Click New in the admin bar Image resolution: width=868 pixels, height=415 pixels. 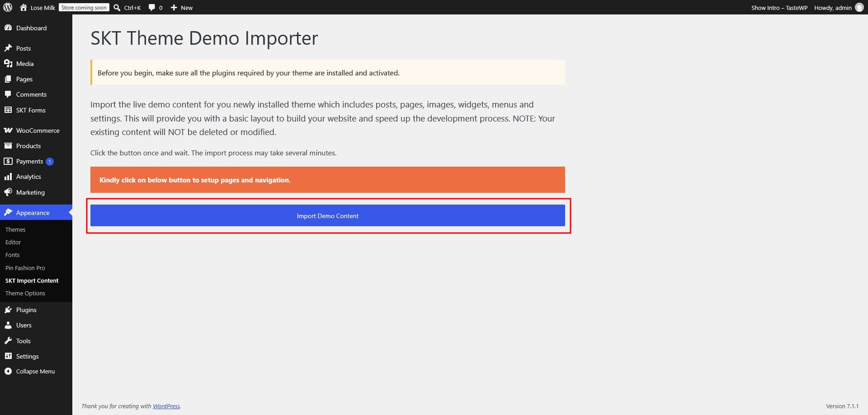point(187,8)
